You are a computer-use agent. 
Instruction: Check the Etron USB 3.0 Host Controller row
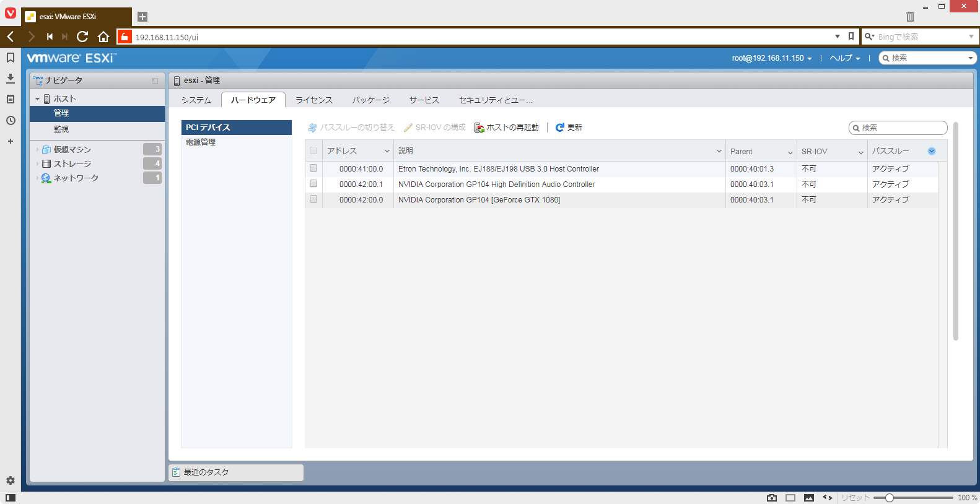[x=313, y=168]
